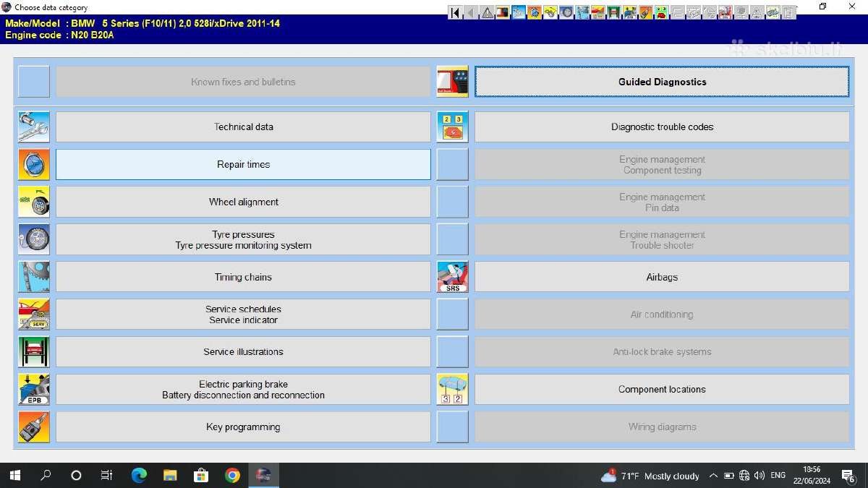Click the small Tyre pressures icon in top toolbar
868x488 pixels.
tap(566, 12)
